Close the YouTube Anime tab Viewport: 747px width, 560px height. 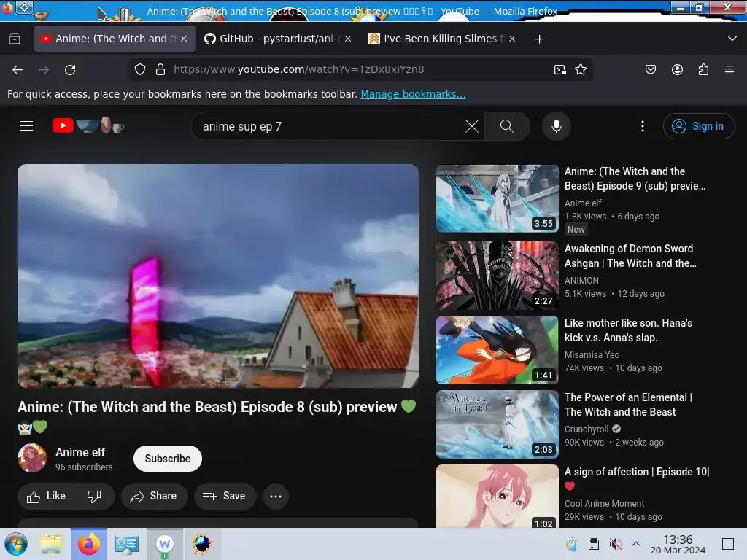pyautogui.click(x=184, y=39)
